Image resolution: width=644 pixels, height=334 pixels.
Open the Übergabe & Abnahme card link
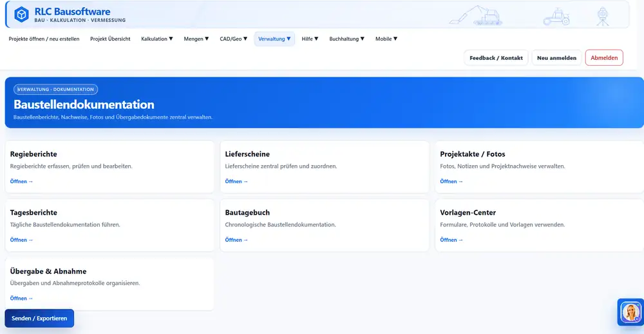pyautogui.click(x=21, y=298)
